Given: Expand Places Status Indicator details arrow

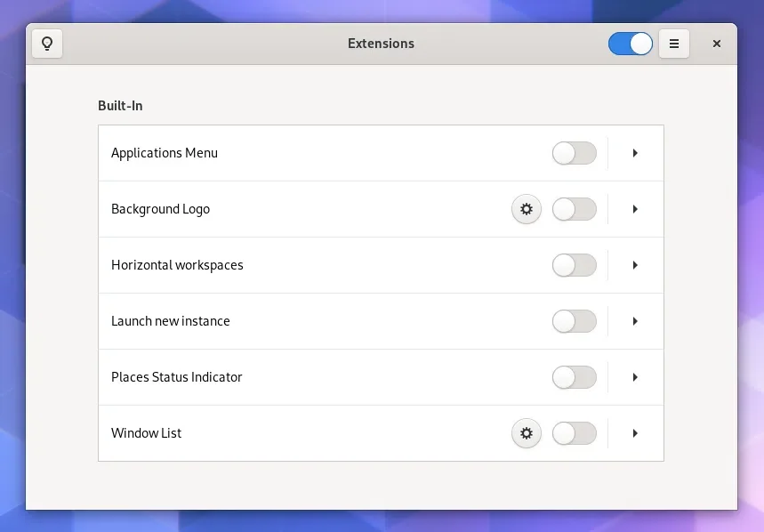Looking at the screenshot, I should 635,377.
